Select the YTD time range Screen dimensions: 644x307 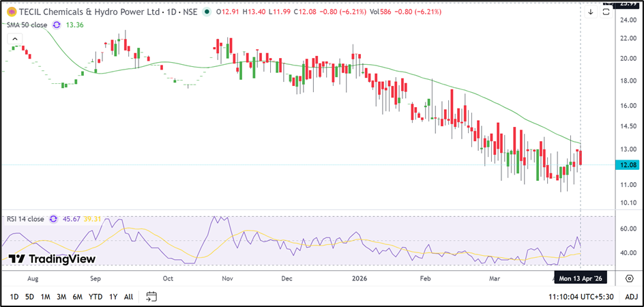click(96, 296)
